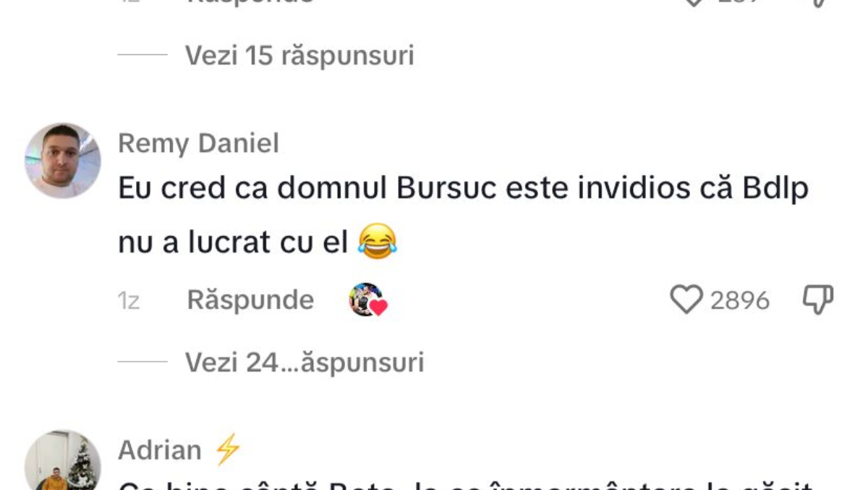Tap the divider line before "Vezi 24...ăspunsuri"
Viewport: 868px width, 490px height.
pyautogui.click(x=142, y=362)
